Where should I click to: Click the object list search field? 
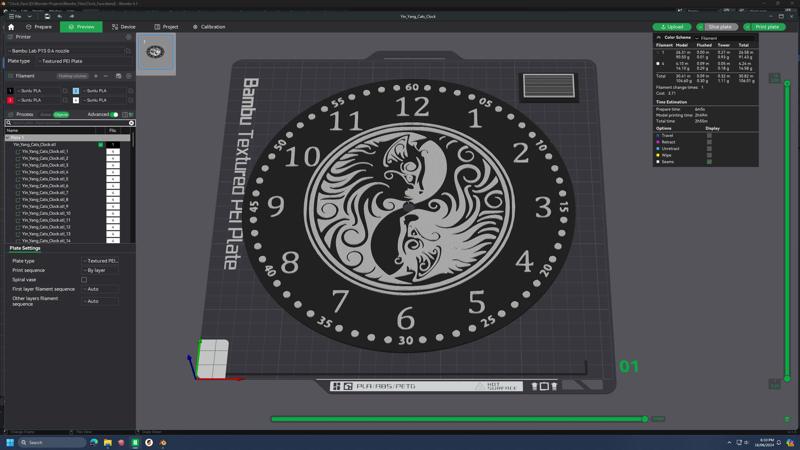69,123
